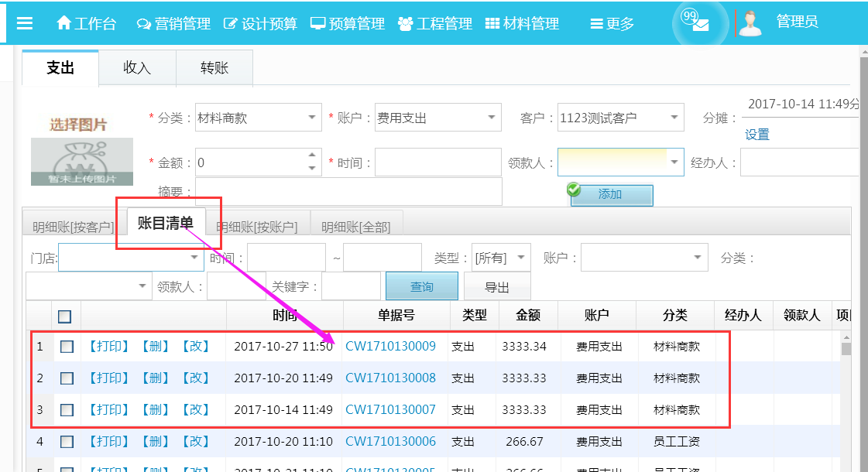The height and width of the screenshot is (472, 868).
Task: Click the hamburger menu icon
Action: tap(24, 23)
